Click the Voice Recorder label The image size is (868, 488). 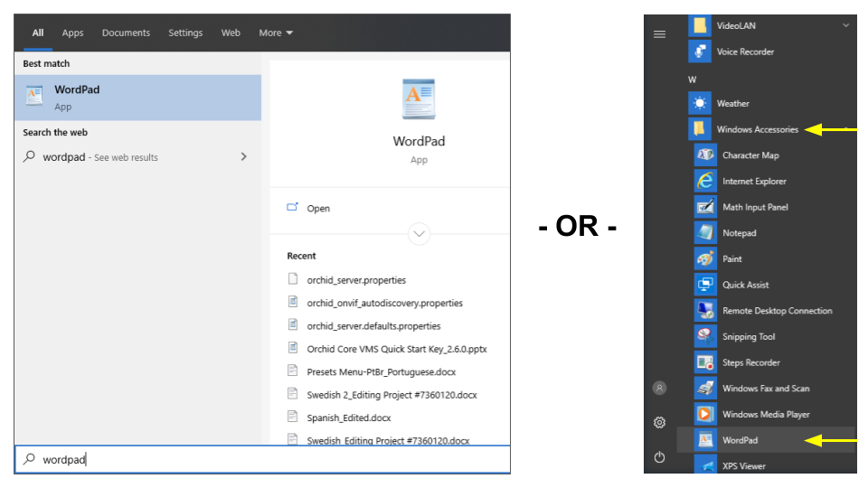(745, 52)
